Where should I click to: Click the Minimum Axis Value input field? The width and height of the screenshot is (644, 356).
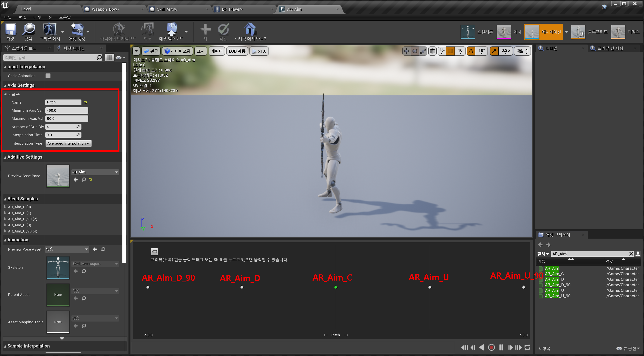click(x=67, y=110)
